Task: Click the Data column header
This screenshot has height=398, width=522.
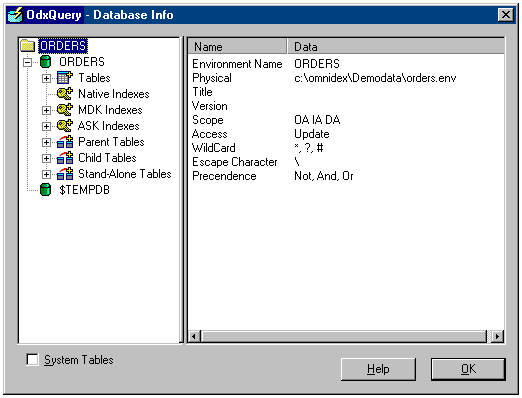Action: coord(396,46)
